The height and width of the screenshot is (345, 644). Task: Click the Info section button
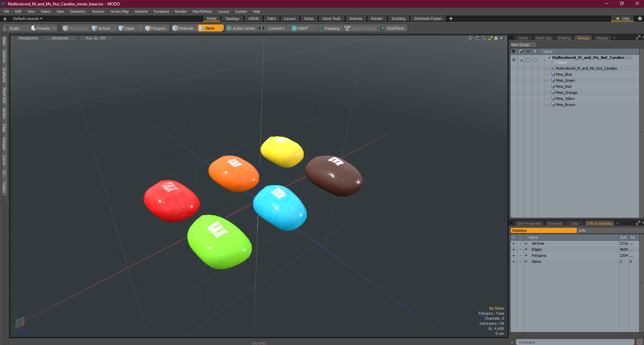[x=610, y=231]
